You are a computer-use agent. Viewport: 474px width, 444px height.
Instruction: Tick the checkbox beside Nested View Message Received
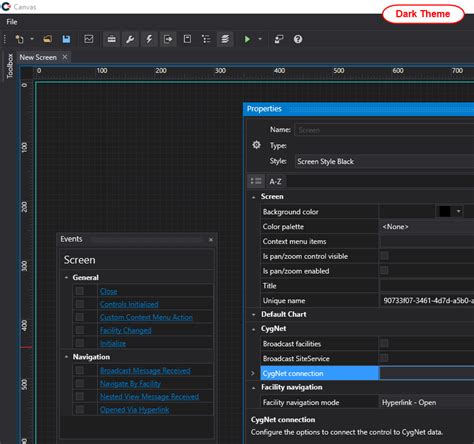[x=80, y=396]
